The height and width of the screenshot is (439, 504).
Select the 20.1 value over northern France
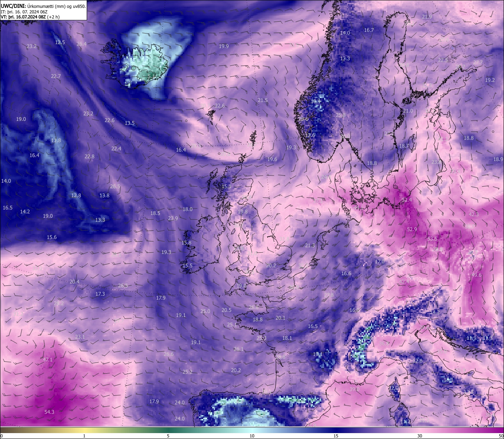point(280,318)
